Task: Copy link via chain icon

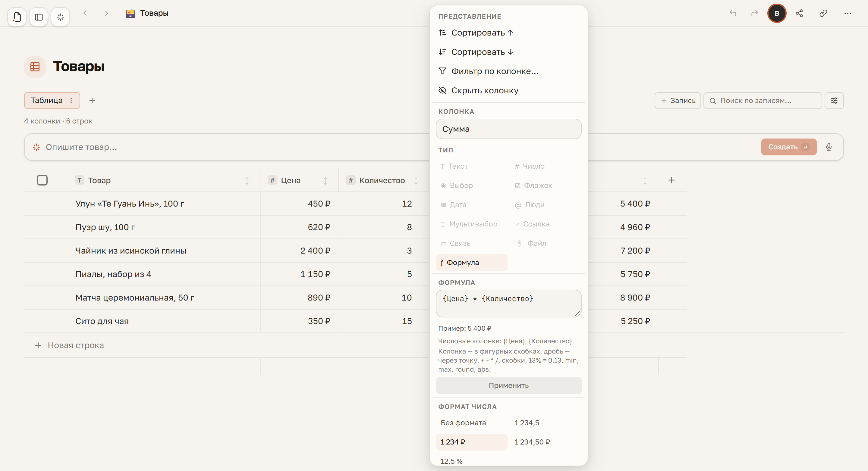Action: (x=823, y=13)
